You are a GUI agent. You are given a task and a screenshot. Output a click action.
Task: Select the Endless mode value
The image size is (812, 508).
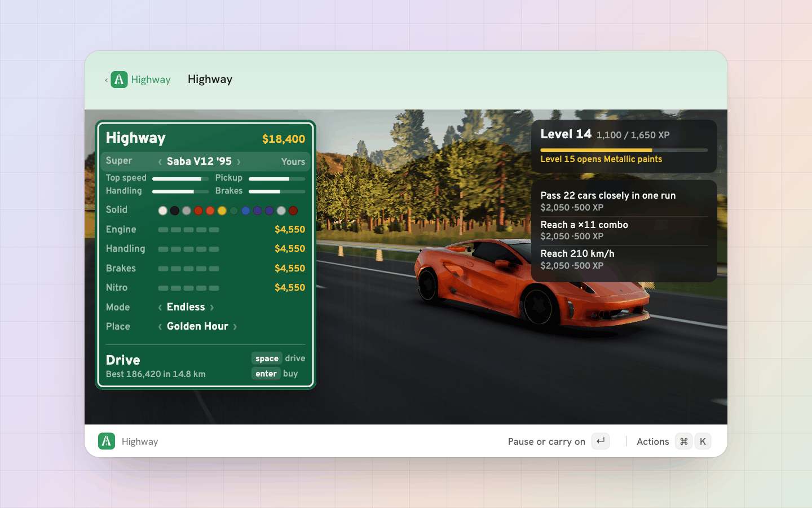tap(186, 307)
